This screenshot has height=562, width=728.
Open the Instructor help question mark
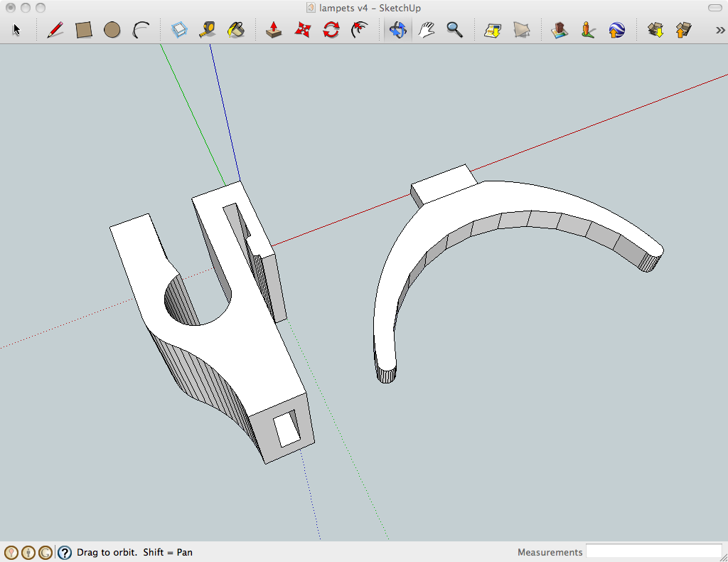point(65,552)
